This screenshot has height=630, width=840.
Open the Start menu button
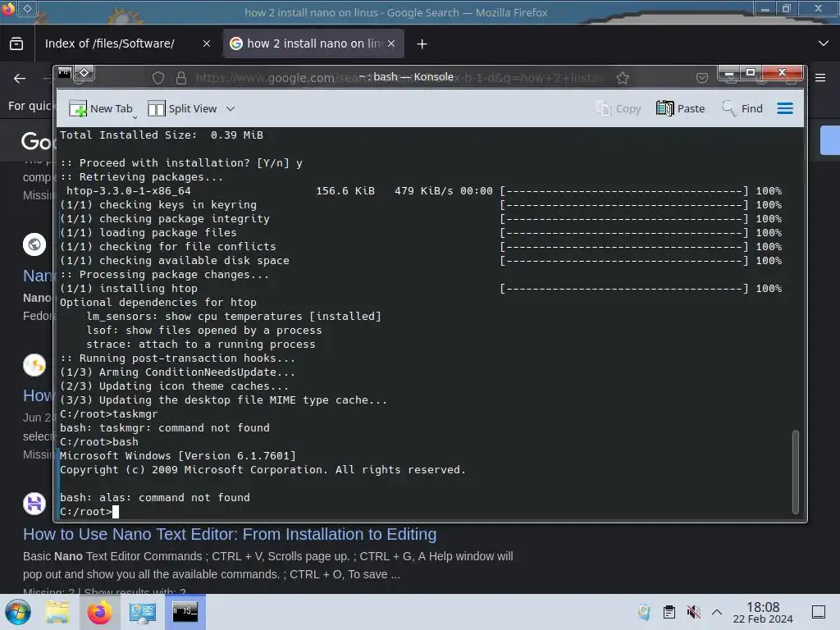tap(18, 612)
